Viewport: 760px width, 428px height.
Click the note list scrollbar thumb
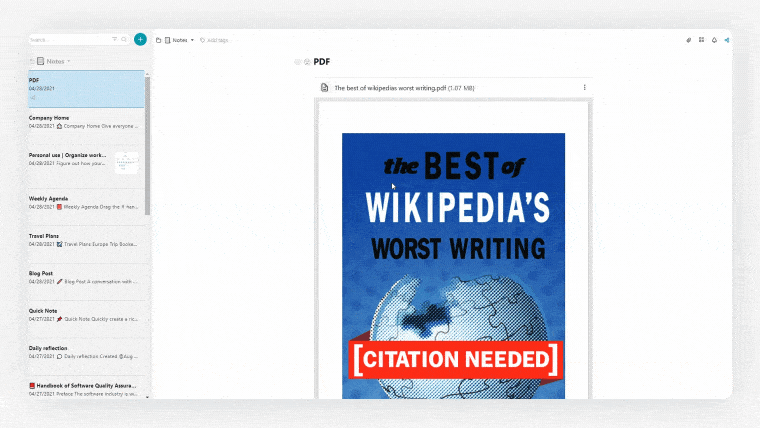147,145
